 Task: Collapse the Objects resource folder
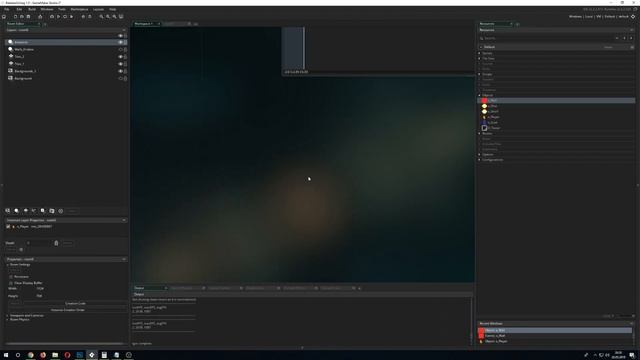point(480,95)
